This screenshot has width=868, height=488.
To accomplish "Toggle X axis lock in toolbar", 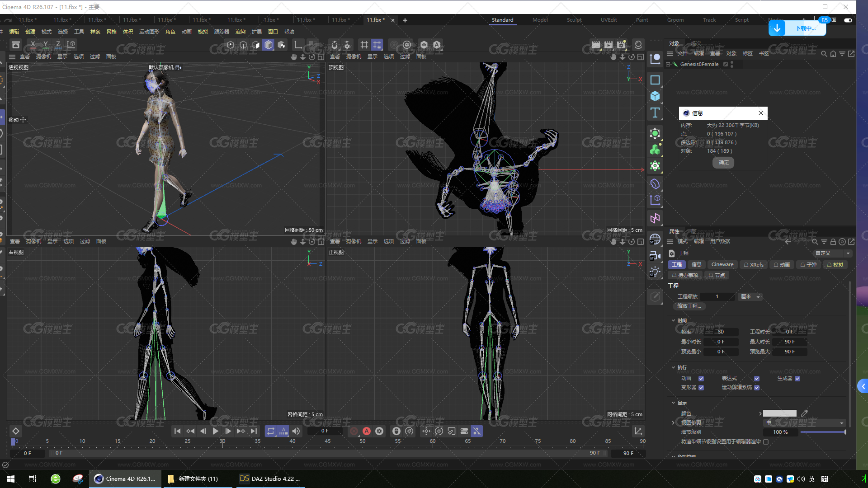I will click(33, 45).
